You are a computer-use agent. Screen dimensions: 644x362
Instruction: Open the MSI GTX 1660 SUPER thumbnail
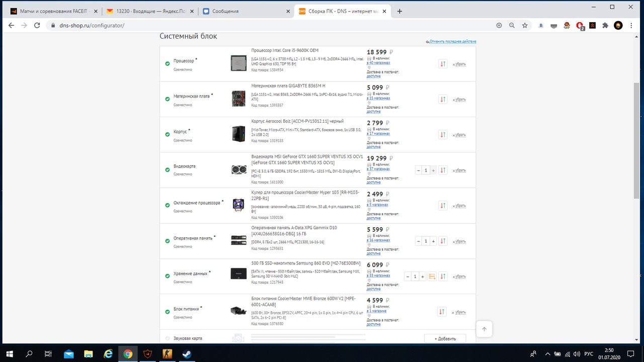coord(238,169)
